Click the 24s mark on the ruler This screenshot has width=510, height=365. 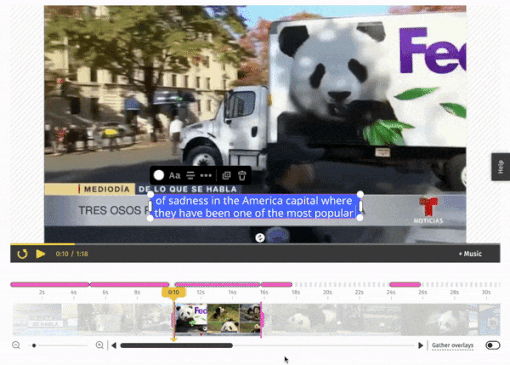click(x=391, y=292)
